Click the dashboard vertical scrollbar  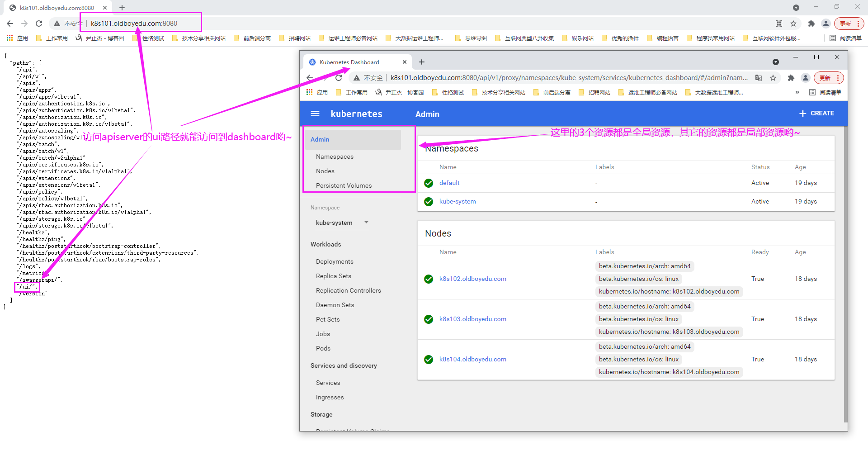tap(845, 271)
